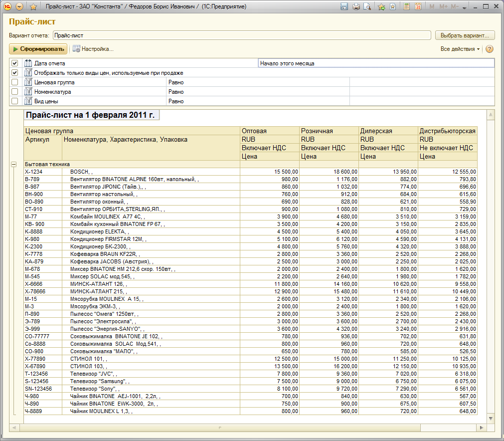504x441 pixels.
Task: Enable the Номенклатура filter checkbox
Action: click(15, 92)
